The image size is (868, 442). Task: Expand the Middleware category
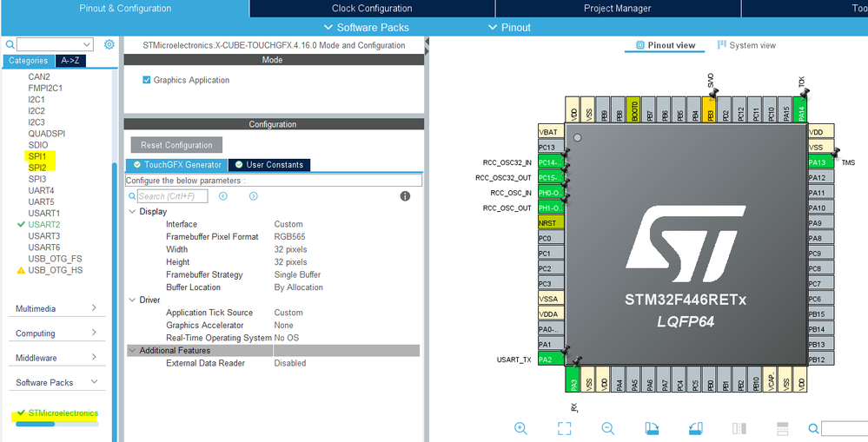point(94,358)
